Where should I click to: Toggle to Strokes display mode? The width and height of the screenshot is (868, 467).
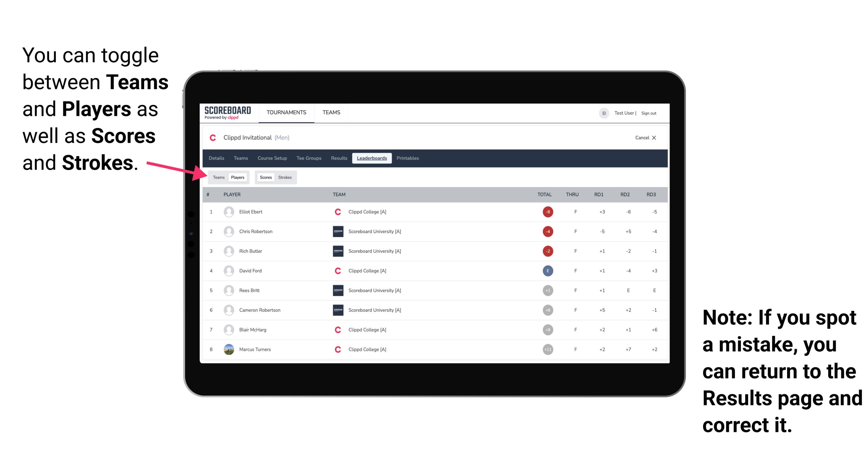[x=285, y=177]
